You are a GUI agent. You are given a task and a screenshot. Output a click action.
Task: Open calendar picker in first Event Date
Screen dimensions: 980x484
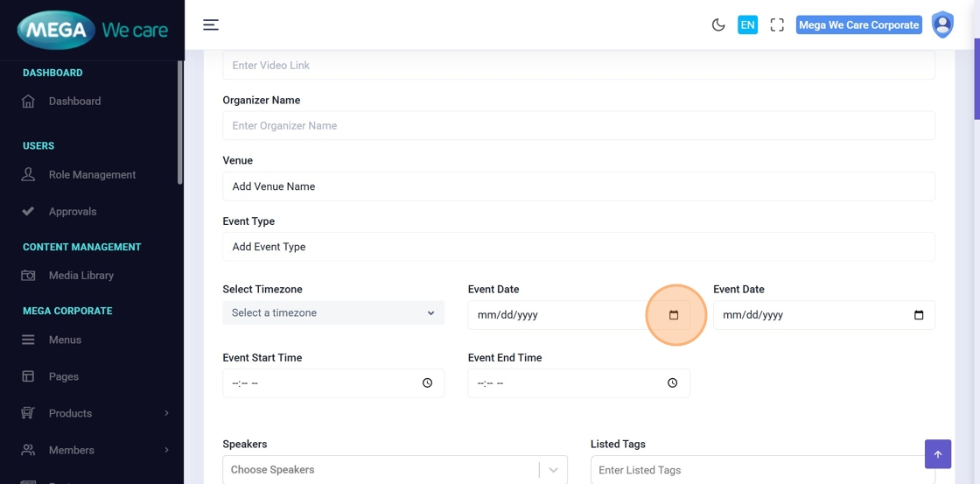point(674,315)
